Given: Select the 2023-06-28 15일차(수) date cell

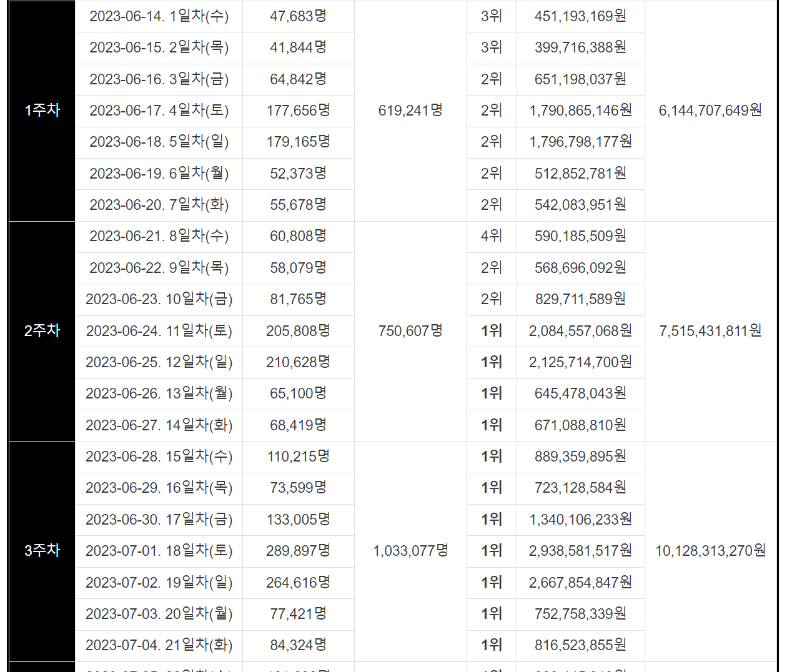Looking at the screenshot, I should pyautogui.click(x=159, y=457).
